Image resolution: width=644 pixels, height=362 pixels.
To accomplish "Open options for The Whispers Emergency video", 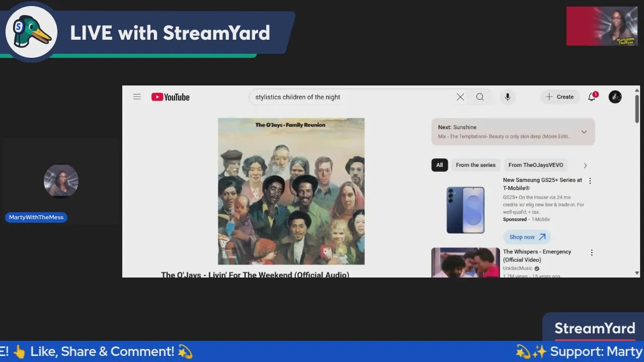I will pyautogui.click(x=592, y=253).
